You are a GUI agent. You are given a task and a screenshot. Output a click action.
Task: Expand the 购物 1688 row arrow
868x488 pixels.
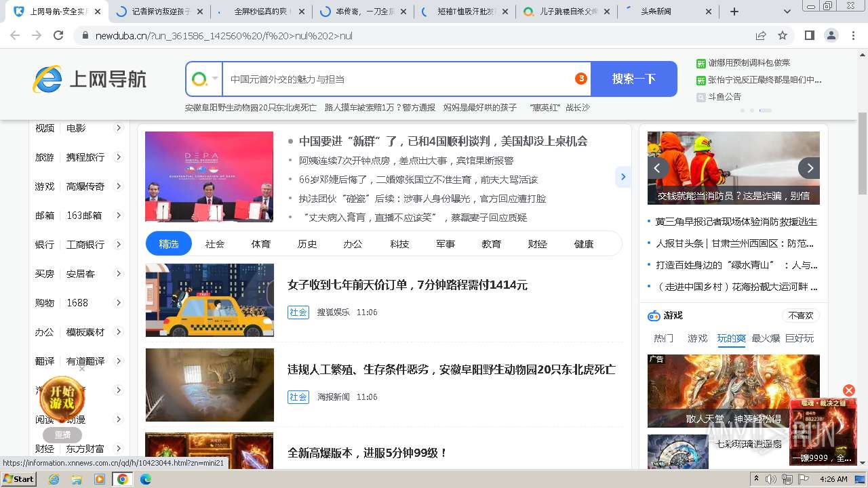click(x=119, y=303)
